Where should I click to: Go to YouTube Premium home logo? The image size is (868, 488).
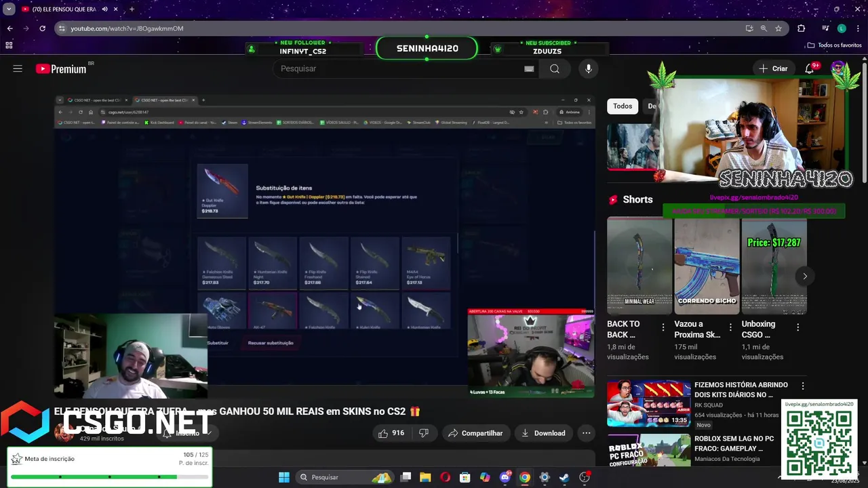[x=61, y=68]
